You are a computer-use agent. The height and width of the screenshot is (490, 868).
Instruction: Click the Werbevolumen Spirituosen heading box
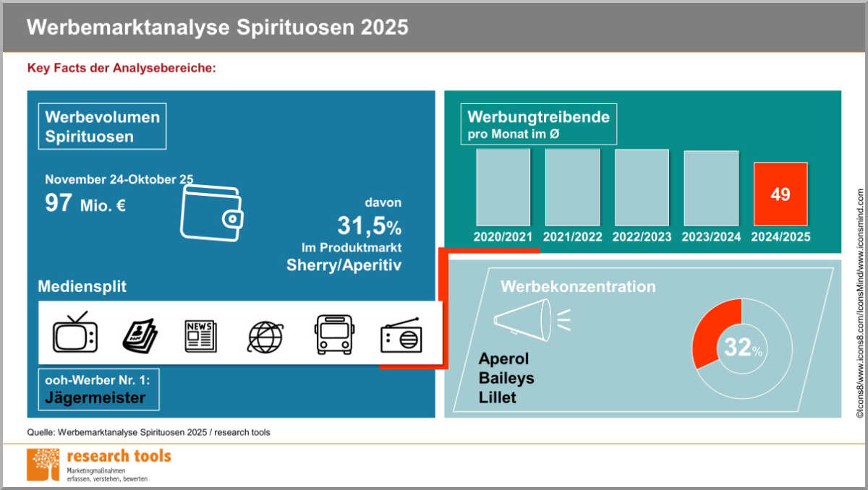pos(102,126)
